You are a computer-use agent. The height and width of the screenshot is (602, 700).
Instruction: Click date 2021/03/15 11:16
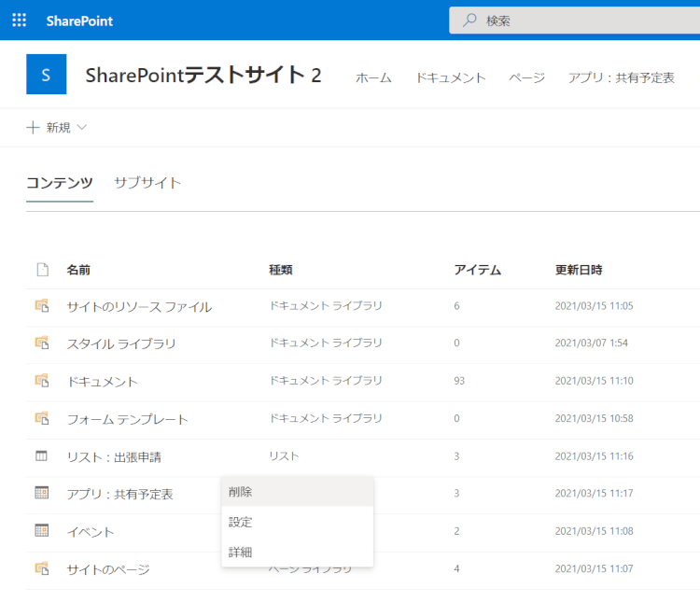click(x=594, y=456)
